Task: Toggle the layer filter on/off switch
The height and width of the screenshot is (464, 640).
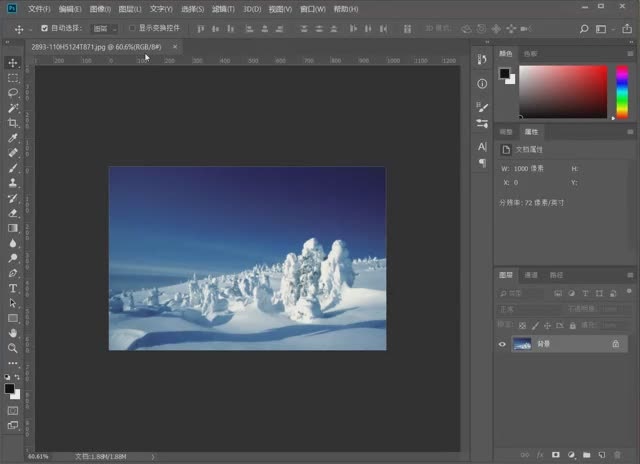Action: coord(629,291)
